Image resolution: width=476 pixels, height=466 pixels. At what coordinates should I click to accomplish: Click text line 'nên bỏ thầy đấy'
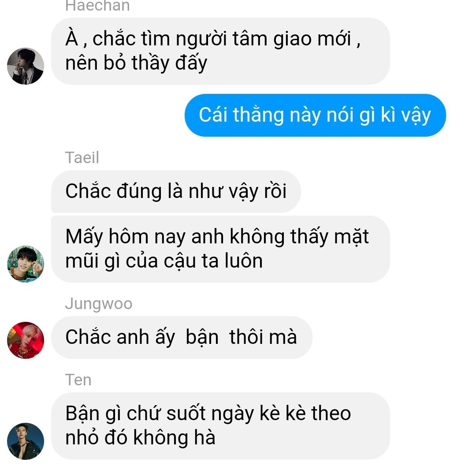[136, 63]
